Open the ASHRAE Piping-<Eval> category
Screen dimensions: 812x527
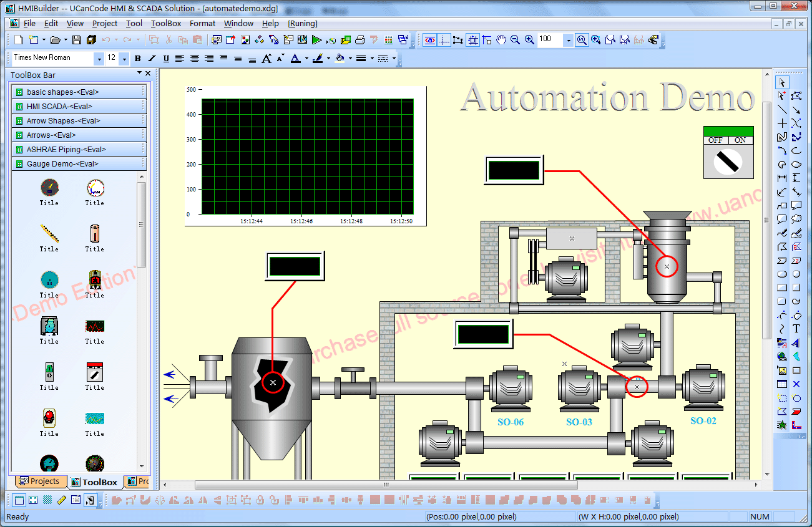78,149
